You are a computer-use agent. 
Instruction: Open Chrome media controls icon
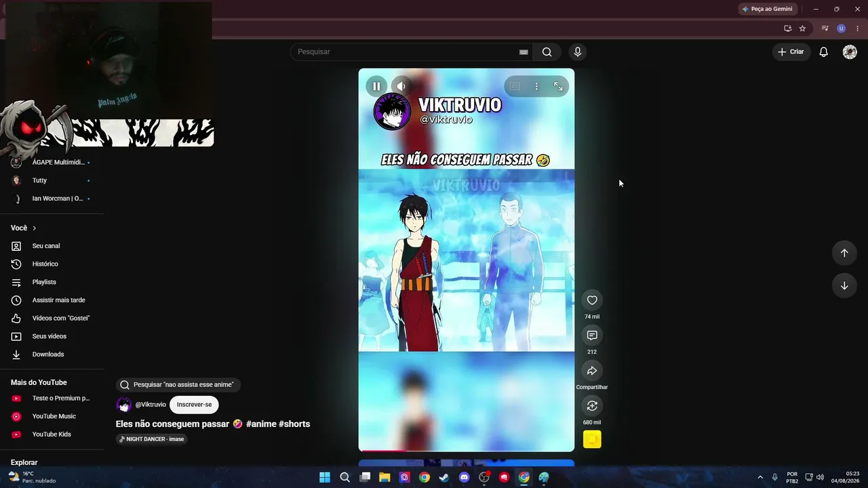[825, 28]
